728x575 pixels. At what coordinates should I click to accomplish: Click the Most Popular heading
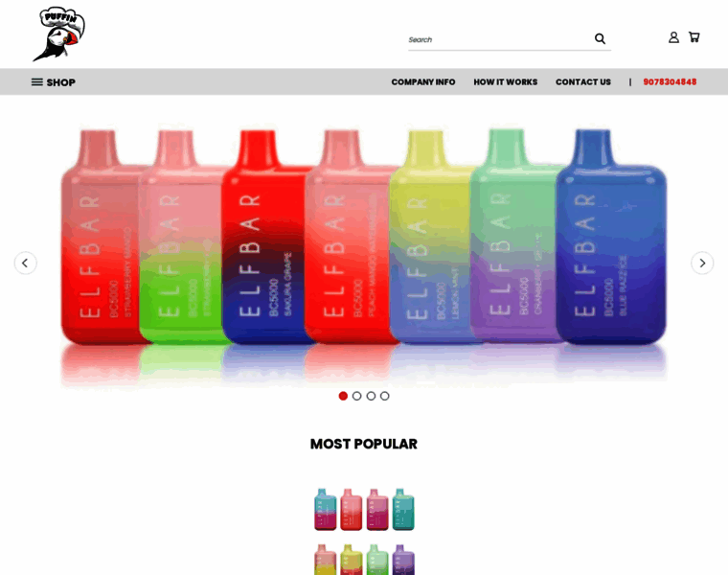364,444
